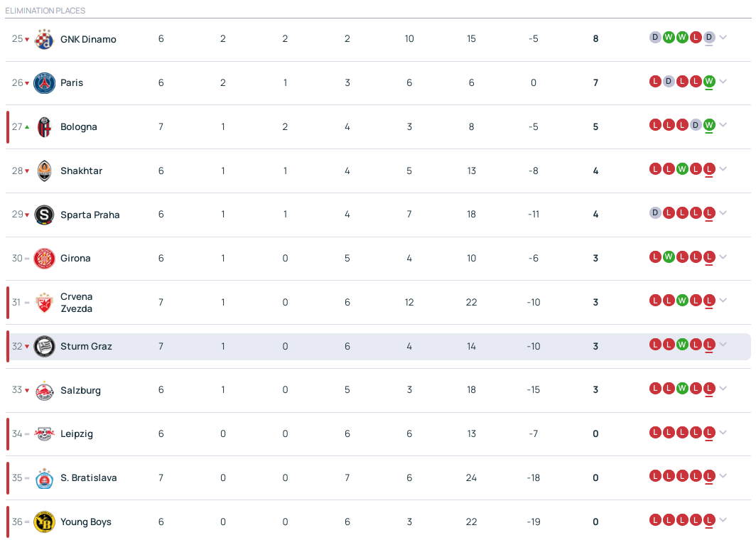Click the Young Boys logo
The height and width of the screenshot is (545, 756).
coord(44,522)
